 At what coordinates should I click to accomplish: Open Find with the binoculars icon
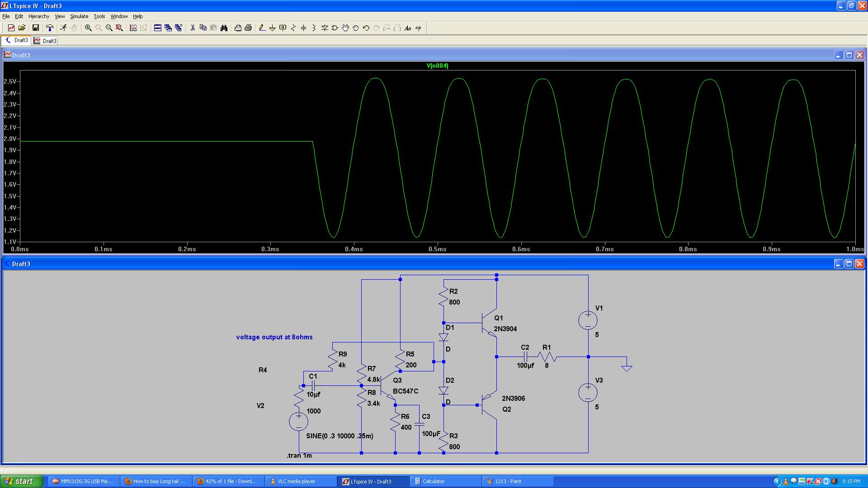pyautogui.click(x=224, y=28)
